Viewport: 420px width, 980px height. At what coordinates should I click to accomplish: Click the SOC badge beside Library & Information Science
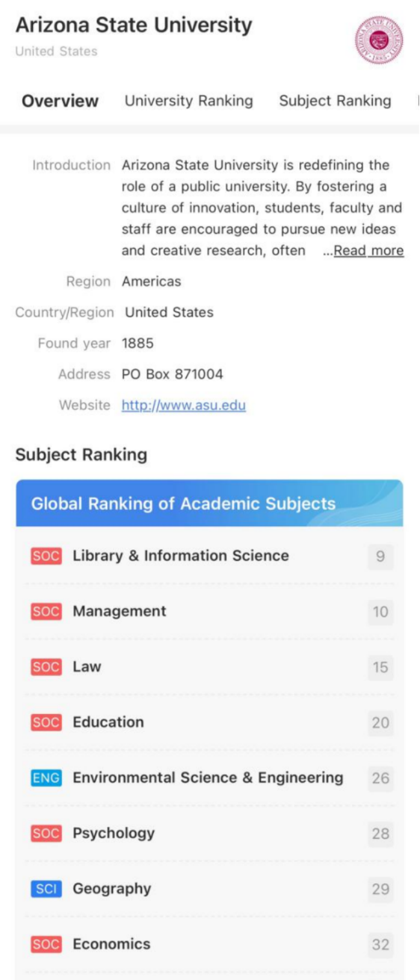pyautogui.click(x=46, y=556)
